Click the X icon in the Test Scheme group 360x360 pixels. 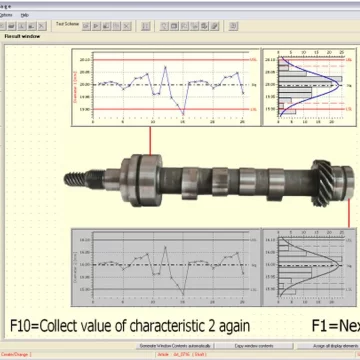(x=126, y=26)
